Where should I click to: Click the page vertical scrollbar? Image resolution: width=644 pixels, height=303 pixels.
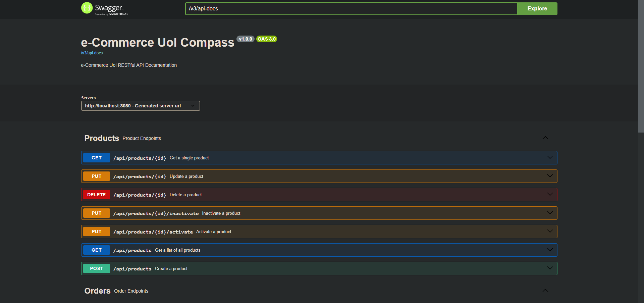[641, 67]
